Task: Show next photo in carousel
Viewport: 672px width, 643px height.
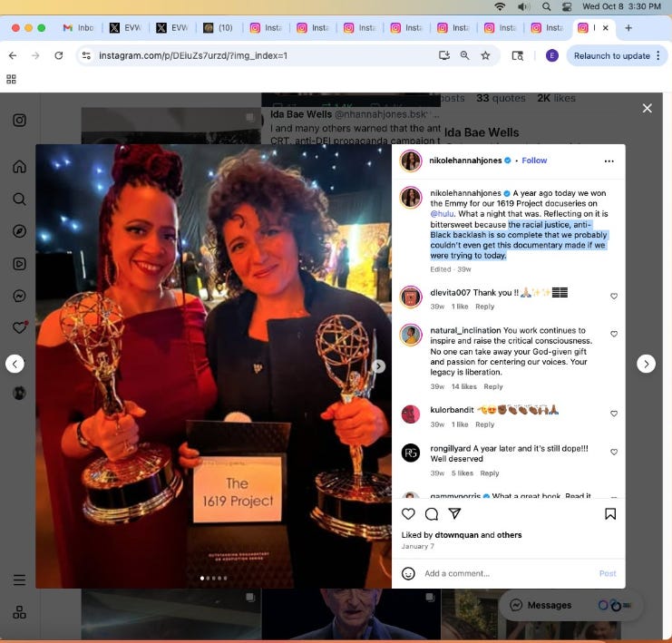Action: pyautogui.click(x=378, y=366)
